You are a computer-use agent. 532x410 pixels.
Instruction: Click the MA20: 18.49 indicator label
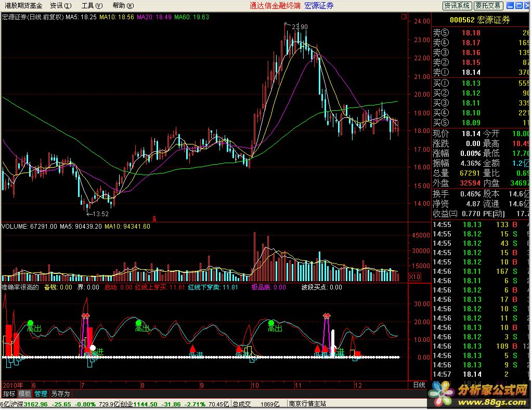click(154, 17)
